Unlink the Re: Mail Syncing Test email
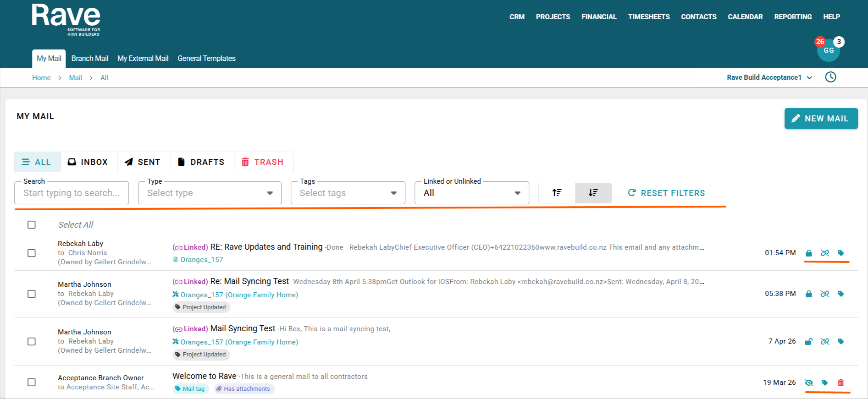The image size is (868, 399). 825,294
